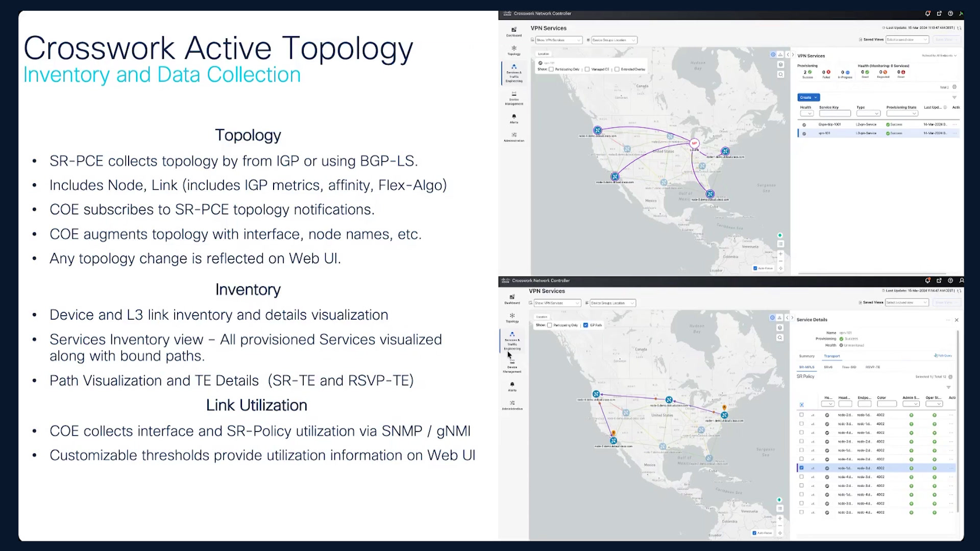Open Administration in the bottom window sidebar

click(512, 405)
